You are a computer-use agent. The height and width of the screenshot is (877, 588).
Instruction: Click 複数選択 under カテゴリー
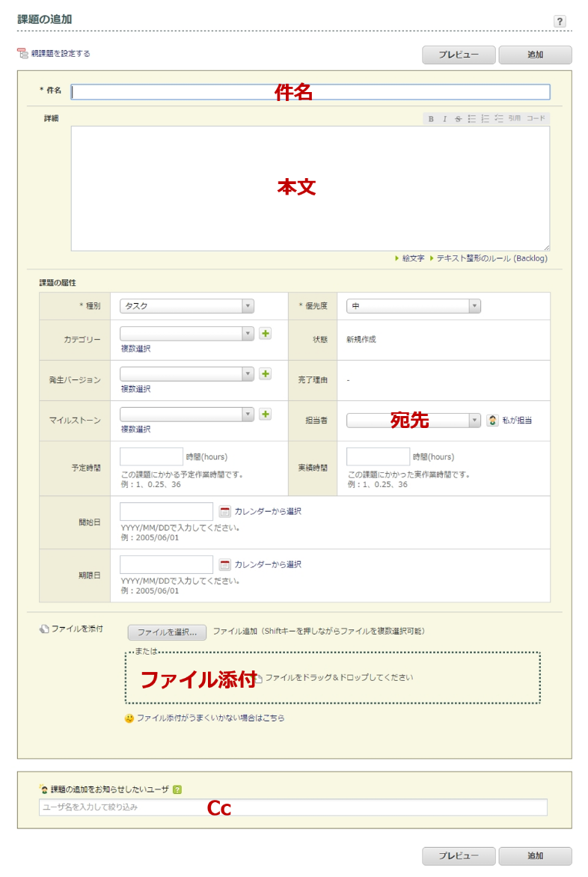coord(136,349)
